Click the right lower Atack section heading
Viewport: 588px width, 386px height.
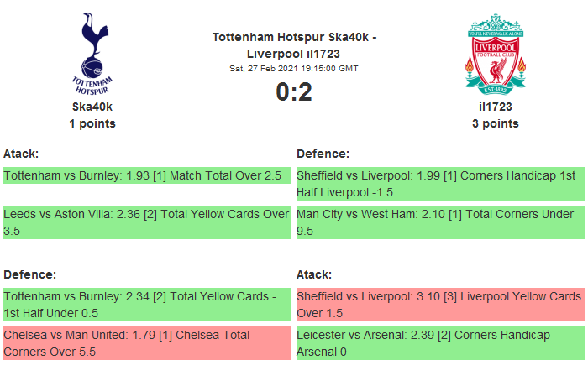pyautogui.click(x=314, y=274)
